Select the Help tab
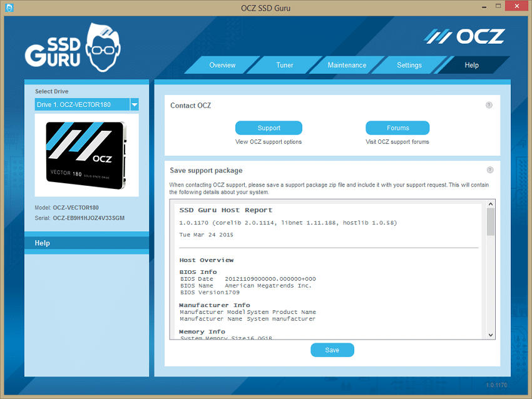532x399 pixels. [x=472, y=65]
